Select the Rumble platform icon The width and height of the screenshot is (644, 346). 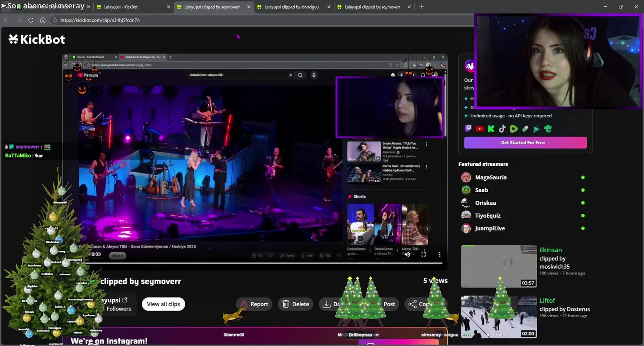[x=514, y=129]
